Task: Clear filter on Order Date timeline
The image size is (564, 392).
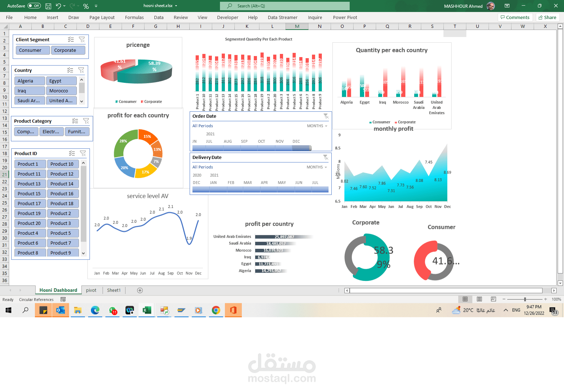Action: (326, 116)
